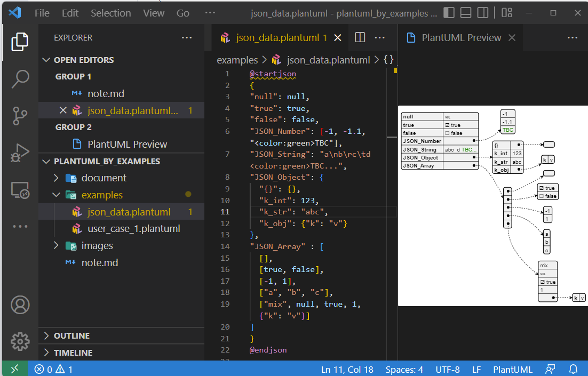Click the editor overview ruler warning marker

click(x=395, y=70)
